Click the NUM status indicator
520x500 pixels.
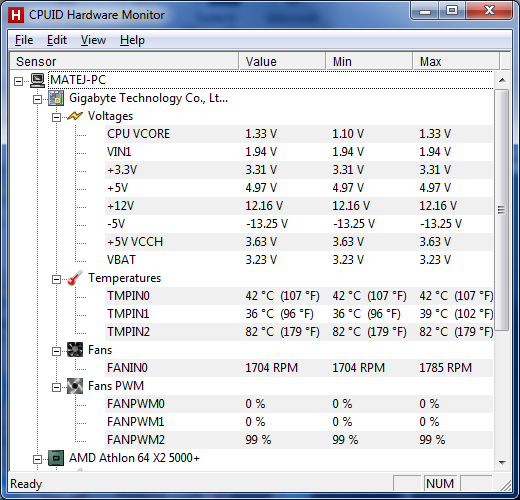440,484
